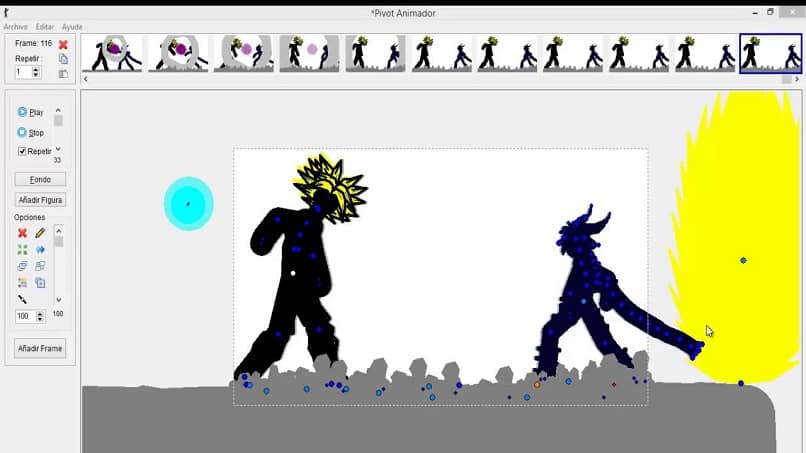806x453 pixels.
Task: Click the opacity slider's down arrow in Opciones
Action: coord(59,300)
